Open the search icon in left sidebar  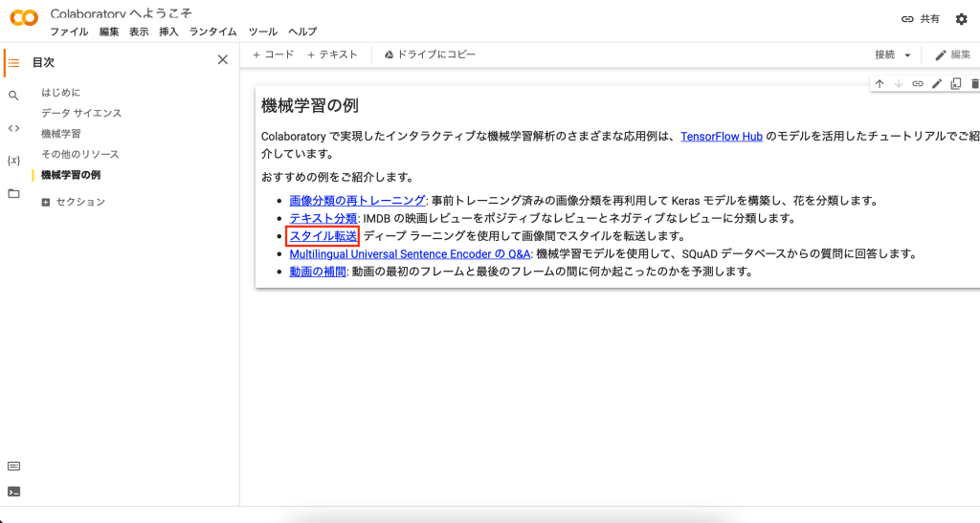(x=13, y=96)
